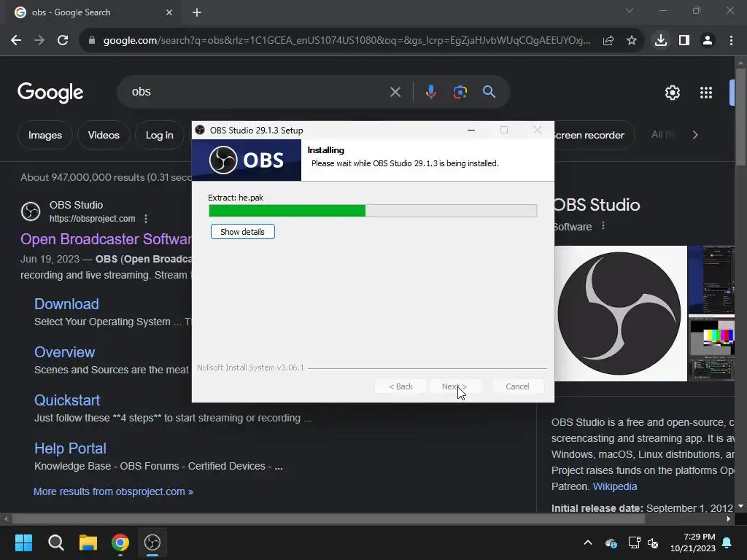Open the Download sitelink

point(66,304)
